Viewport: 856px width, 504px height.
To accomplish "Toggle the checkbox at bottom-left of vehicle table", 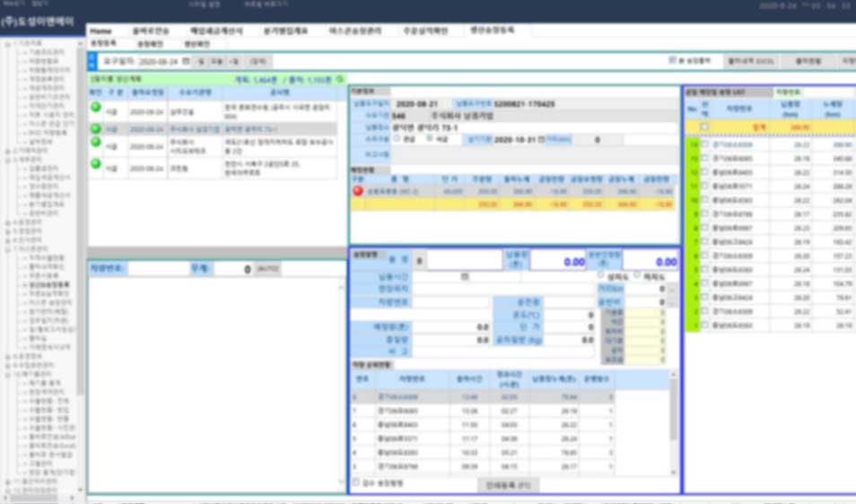I will [x=355, y=482].
